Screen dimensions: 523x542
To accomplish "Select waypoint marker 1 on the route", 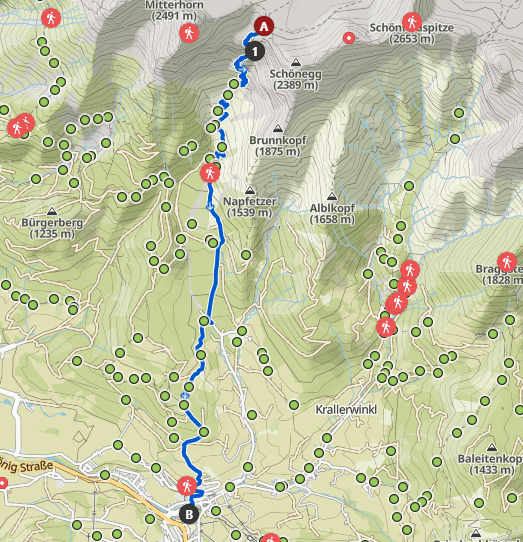I will 255,52.
